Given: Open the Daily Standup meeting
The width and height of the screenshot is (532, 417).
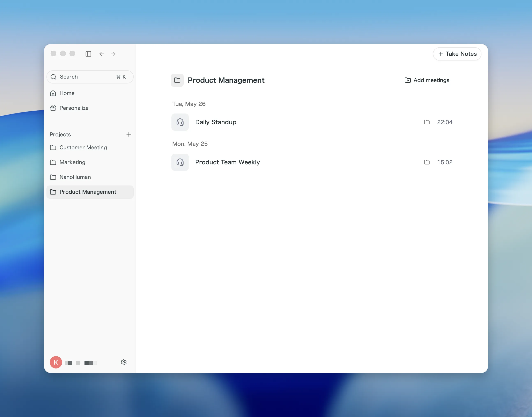Looking at the screenshot, I should coord(312,122).
